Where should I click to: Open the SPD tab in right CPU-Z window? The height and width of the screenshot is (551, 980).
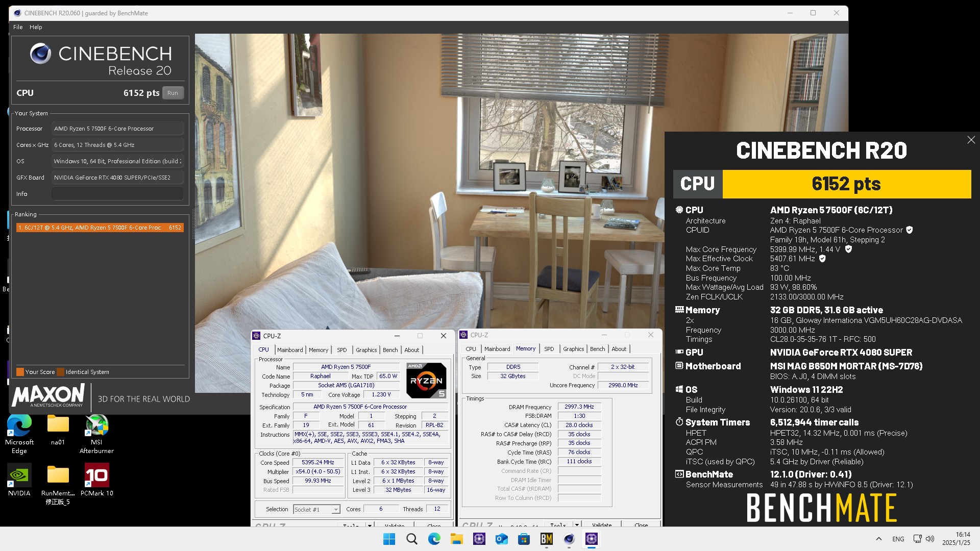(x=549, y=349)
